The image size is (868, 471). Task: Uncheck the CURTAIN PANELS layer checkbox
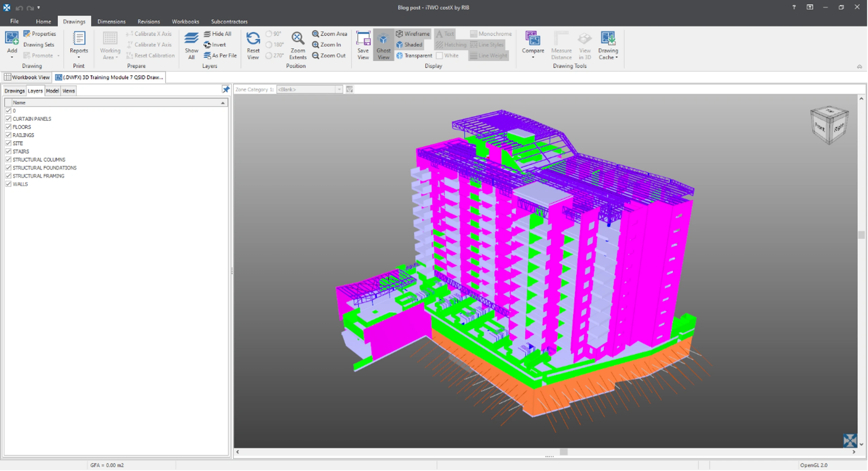click(8, 119)
